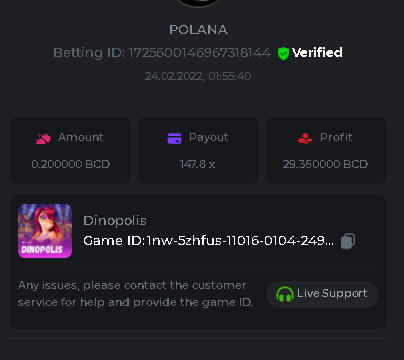Click the bet date and time

point(198,76)
